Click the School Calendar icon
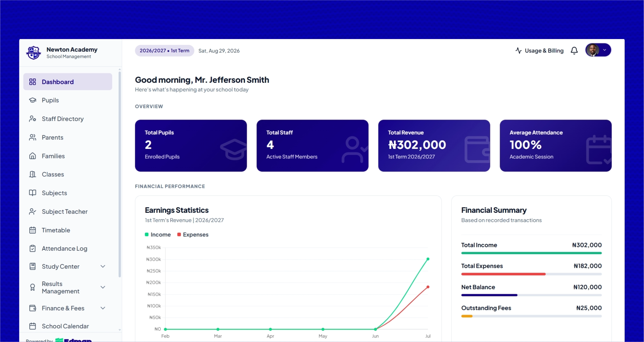Image resolution: width=644 pixels, height=342 pixels. pyautogui.click(x=32, y=326)
